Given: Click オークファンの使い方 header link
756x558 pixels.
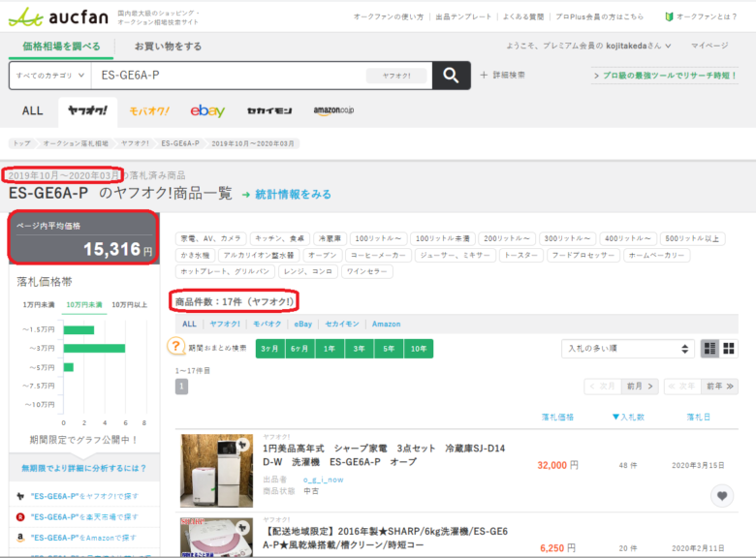Looking at the screenshot, I should coord(389,16).
